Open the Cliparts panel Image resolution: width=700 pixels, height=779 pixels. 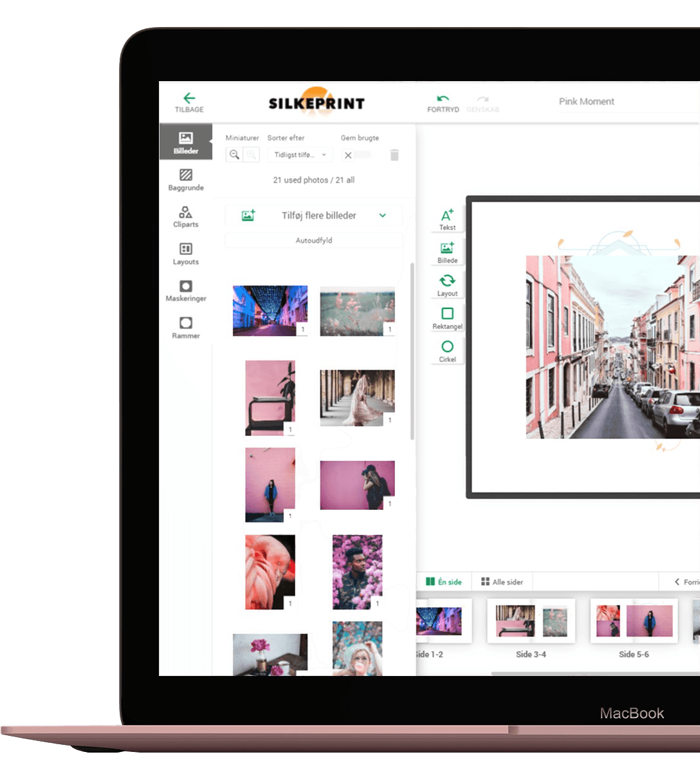[x=186, y=217]
